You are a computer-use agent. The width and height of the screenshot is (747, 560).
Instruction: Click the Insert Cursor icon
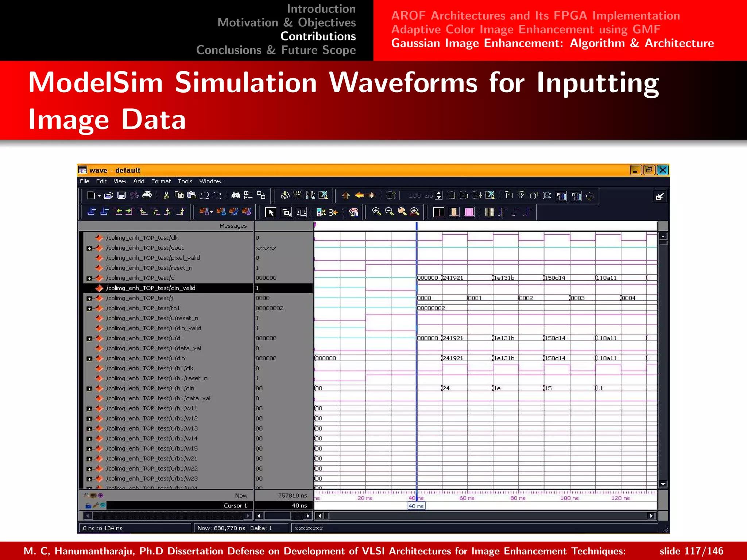[92, 212]
